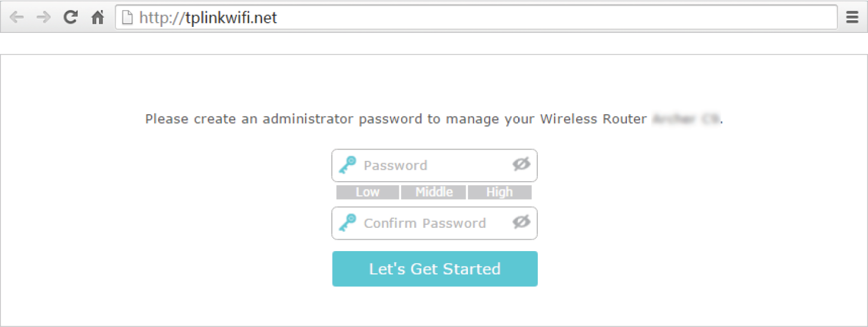Click the Low password strength segment

(368, 192)
